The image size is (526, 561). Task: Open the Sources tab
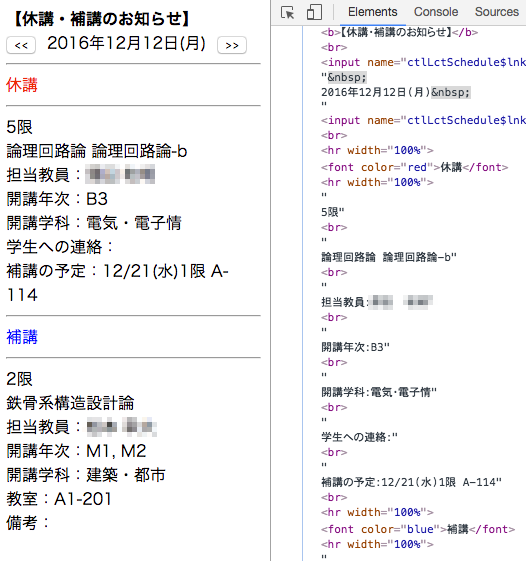click(x=497, y=12)
